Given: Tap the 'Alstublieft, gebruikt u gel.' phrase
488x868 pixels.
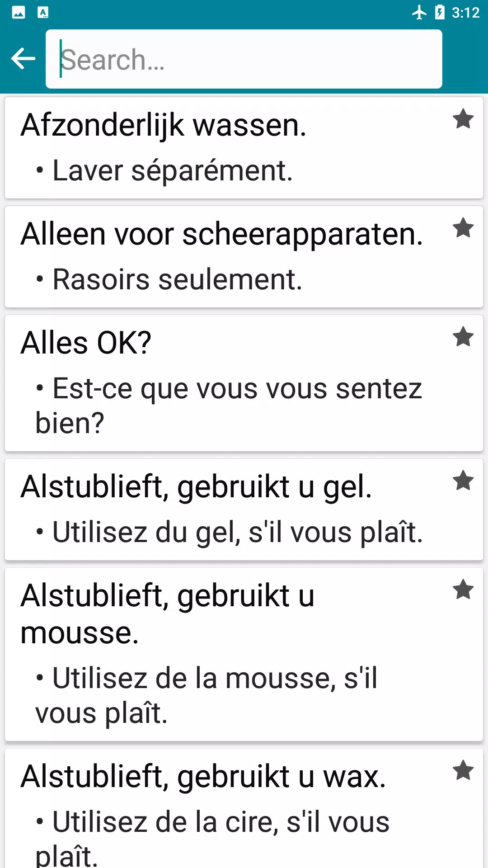Looking at the screenshot, I should point(196,487).
